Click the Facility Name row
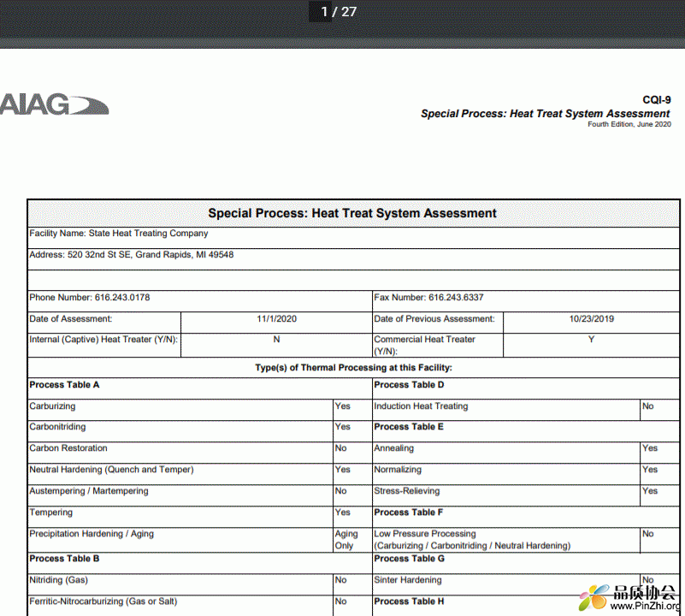 coord(353,238)
